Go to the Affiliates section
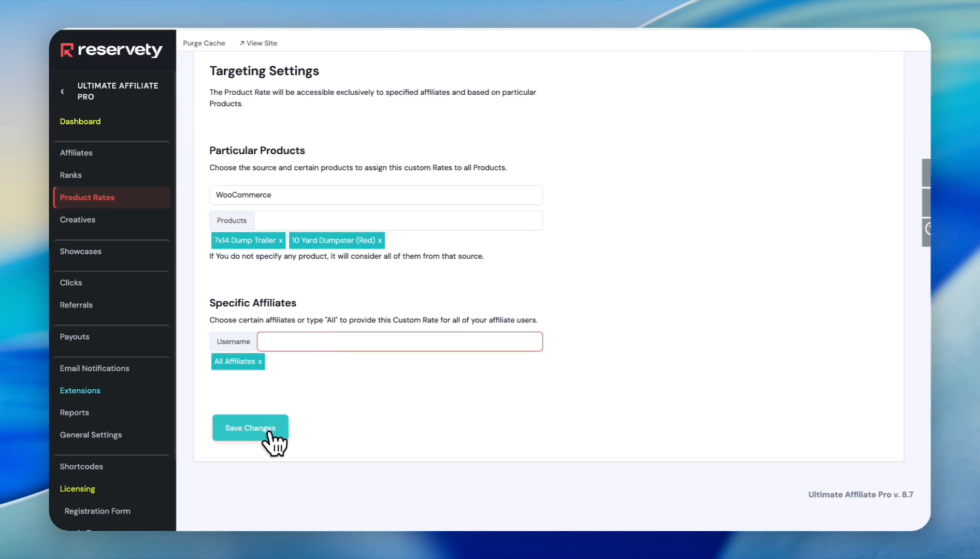Screen dimensions: 980x559 click(x=76, y=153)
